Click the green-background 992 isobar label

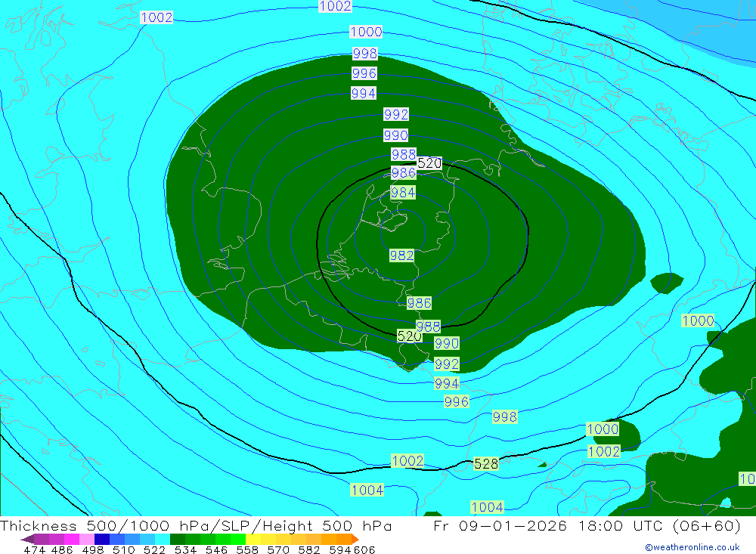coord(447,364)
